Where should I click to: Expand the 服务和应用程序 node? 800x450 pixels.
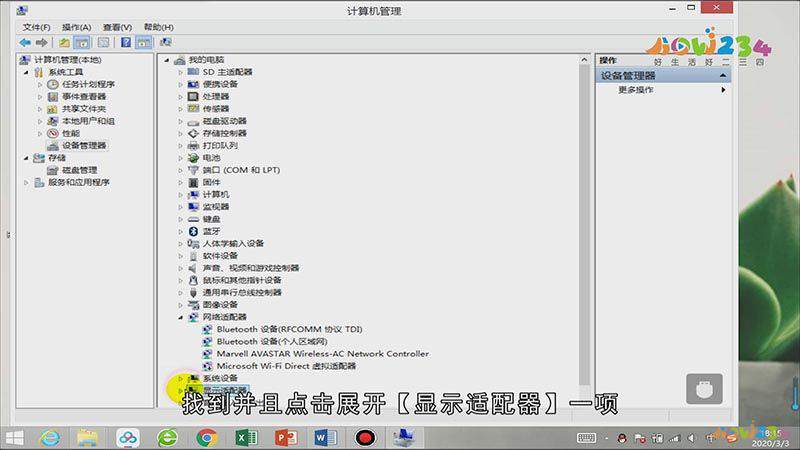pos(27,183)
